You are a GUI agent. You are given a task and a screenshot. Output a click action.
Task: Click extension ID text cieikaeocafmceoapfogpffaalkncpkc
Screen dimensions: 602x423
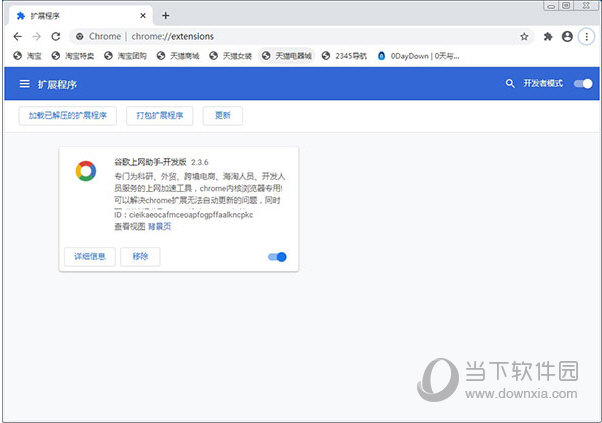(x=191, y=215)
